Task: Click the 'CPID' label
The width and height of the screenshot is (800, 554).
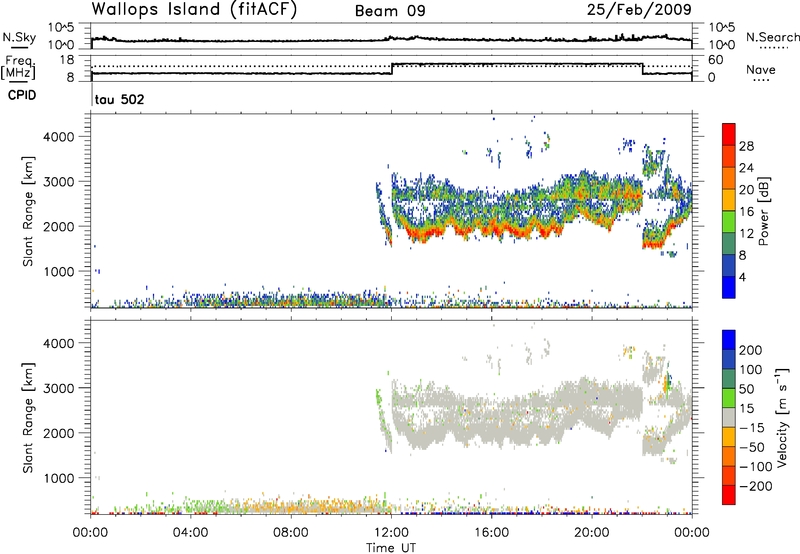Action: point(22,95)
